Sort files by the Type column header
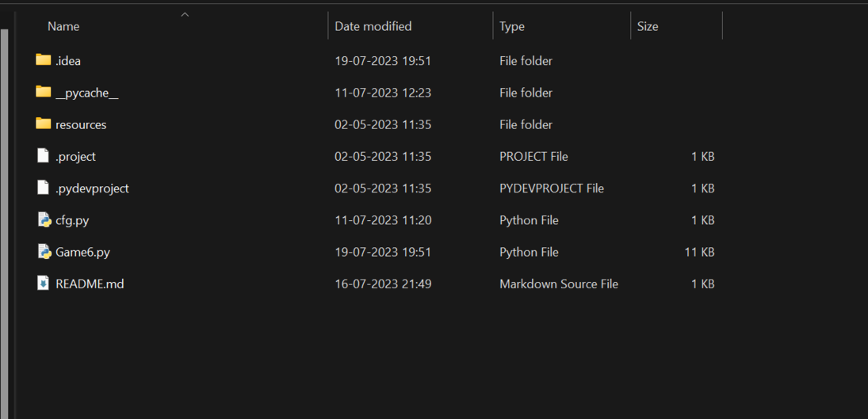Image resolution: width=868 pixels, height=419 pixels. coord(511,26)
